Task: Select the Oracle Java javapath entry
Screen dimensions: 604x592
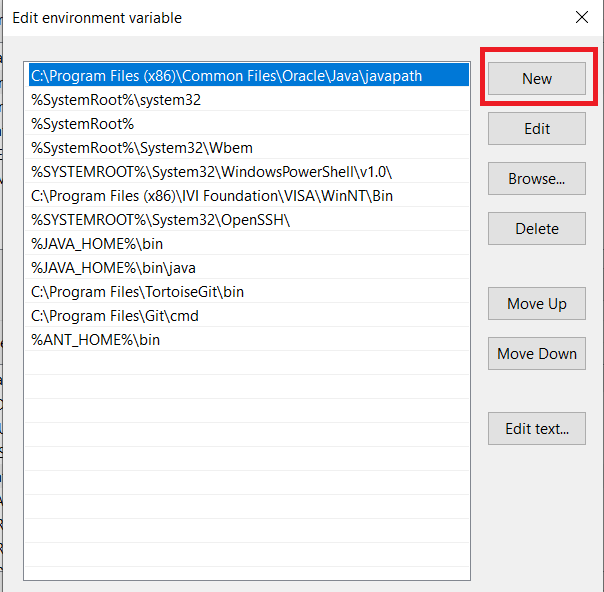Action: 248,75
